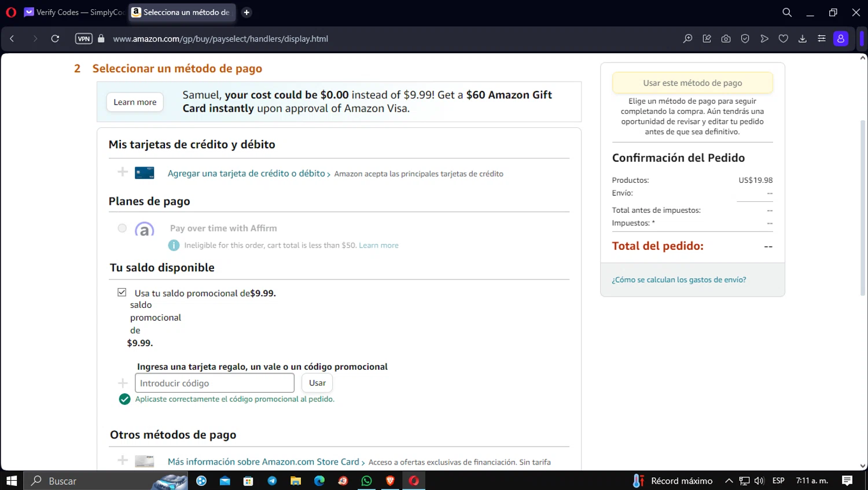This screenshot has width=868, height=490.
Task: Take a snapshot with camera icon
Action: tap(726, 39)
